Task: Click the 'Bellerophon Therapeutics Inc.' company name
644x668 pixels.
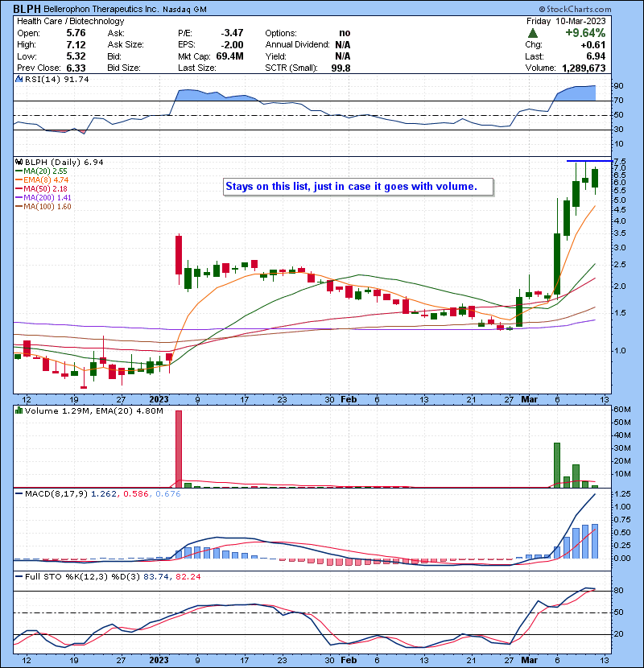Action: point(101,10)
